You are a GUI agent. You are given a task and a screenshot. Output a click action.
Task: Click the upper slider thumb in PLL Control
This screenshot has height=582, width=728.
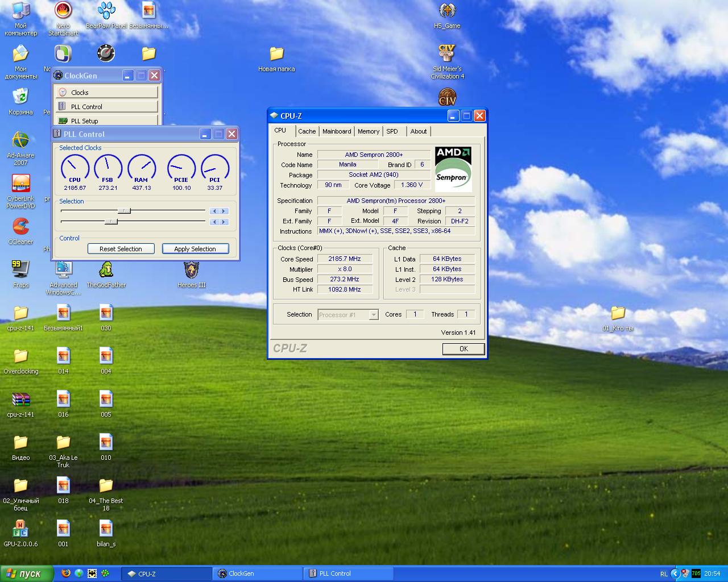[x=125, y=211]
